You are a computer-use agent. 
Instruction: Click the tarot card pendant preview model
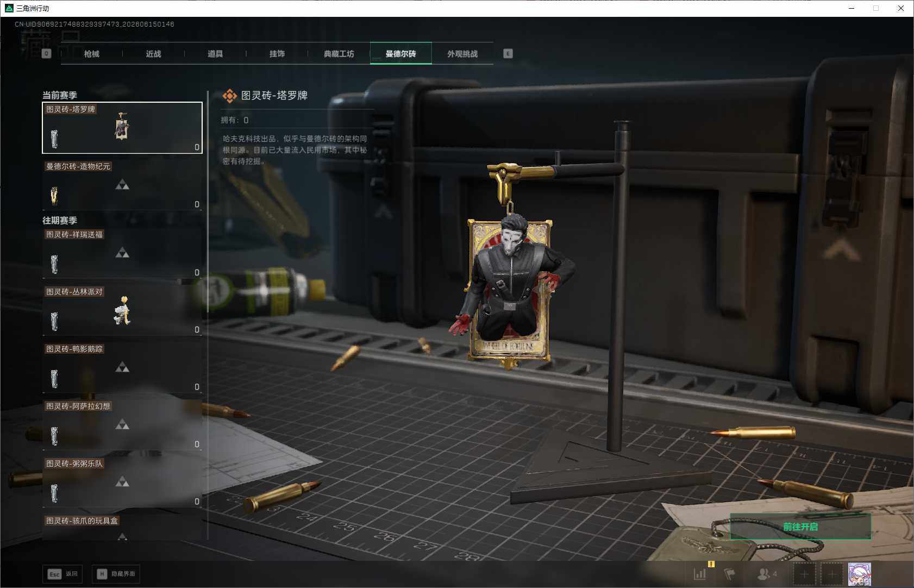[x=511, y=288]
